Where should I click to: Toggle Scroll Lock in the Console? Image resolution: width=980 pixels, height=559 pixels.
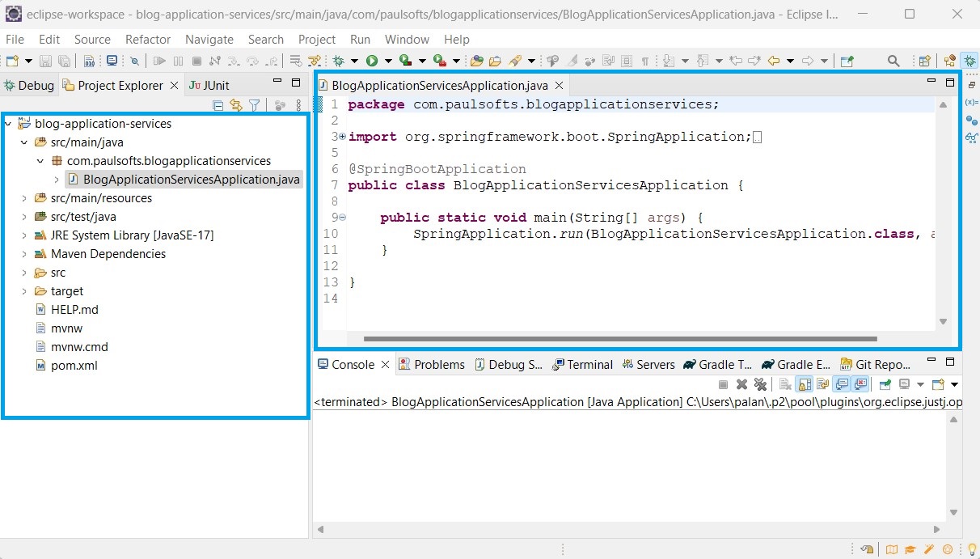tap(804, 383)
